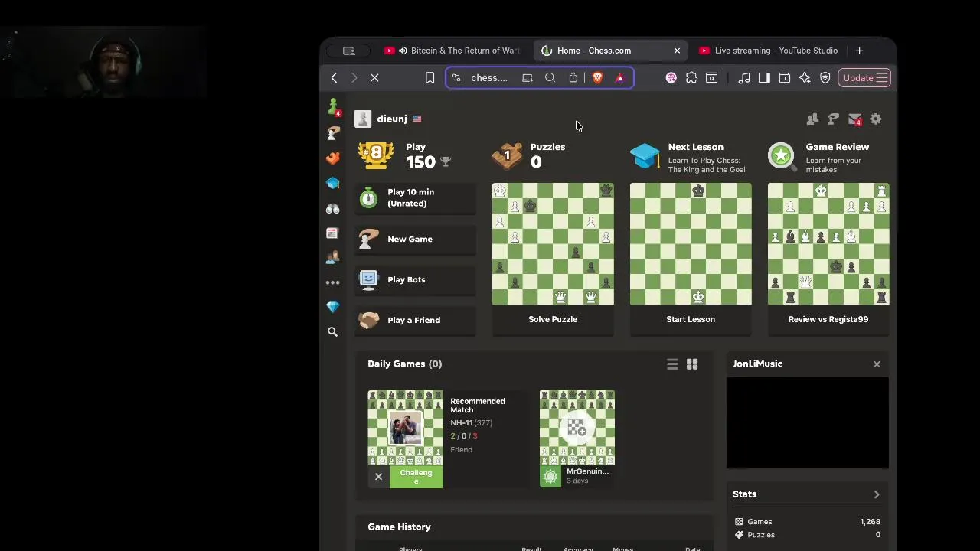Open the Leo AI sparkle toolbar icon
Image resolution: width=980 pixels, height=551 pixels.
(805, 77)
